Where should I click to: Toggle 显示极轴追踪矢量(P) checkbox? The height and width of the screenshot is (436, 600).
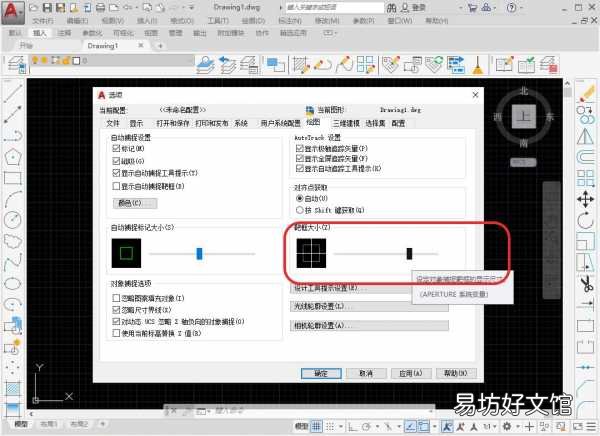coord(300,148)
